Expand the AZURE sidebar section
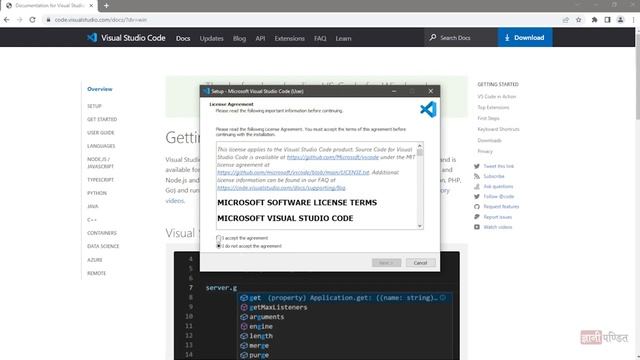 click(x=95, y=260)
